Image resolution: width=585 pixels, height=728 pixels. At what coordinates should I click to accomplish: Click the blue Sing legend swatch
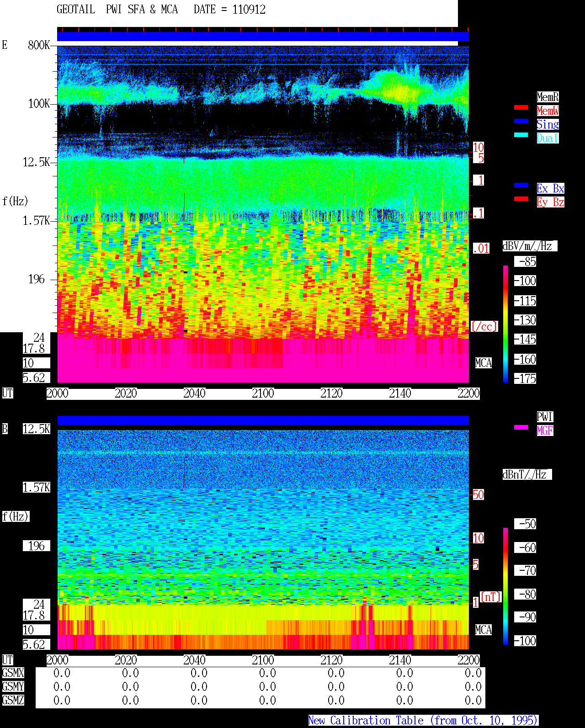[x=521, y=121]
